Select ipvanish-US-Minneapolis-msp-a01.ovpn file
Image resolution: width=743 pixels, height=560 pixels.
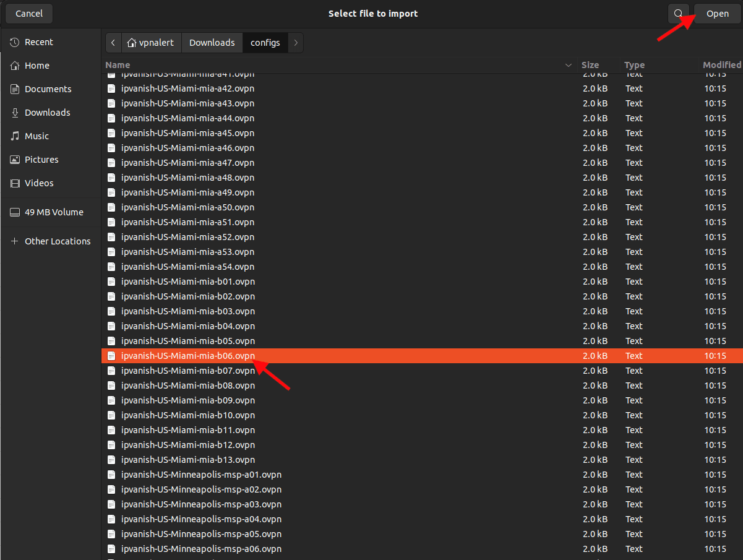201,475
